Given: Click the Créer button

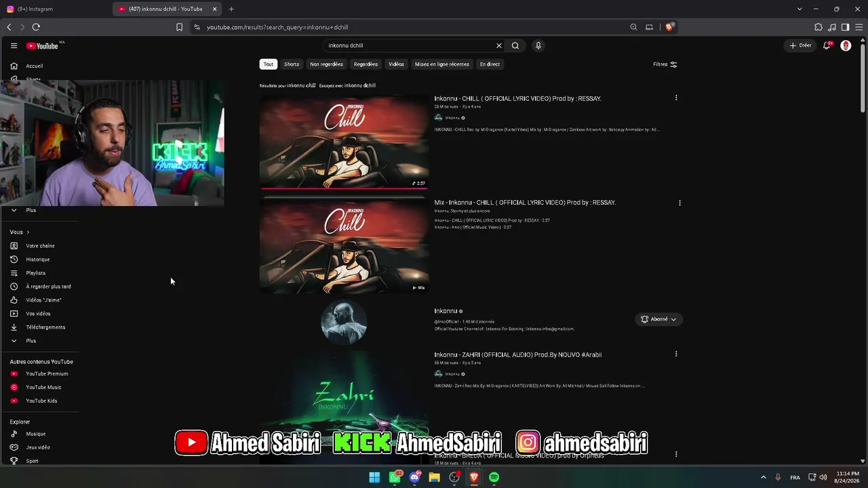Looking at the screenshot, I should pos(800,45).
